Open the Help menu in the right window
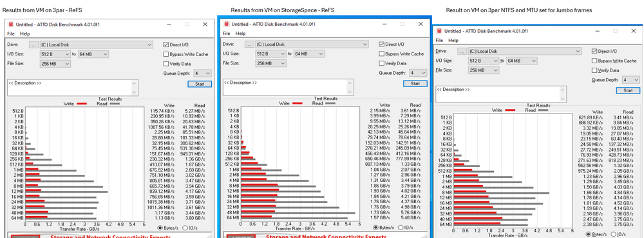Image resolution: width=644 pixels, height=238 pixels. point(453,40)
